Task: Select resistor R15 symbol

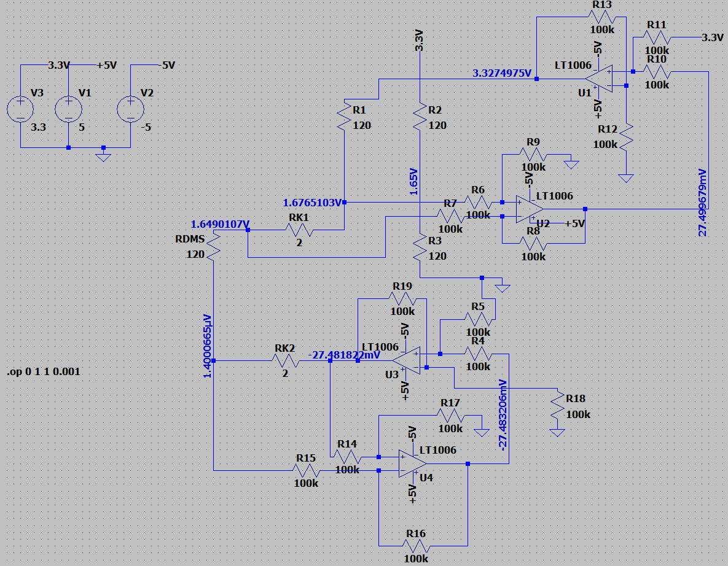Action: click(306, 470)
